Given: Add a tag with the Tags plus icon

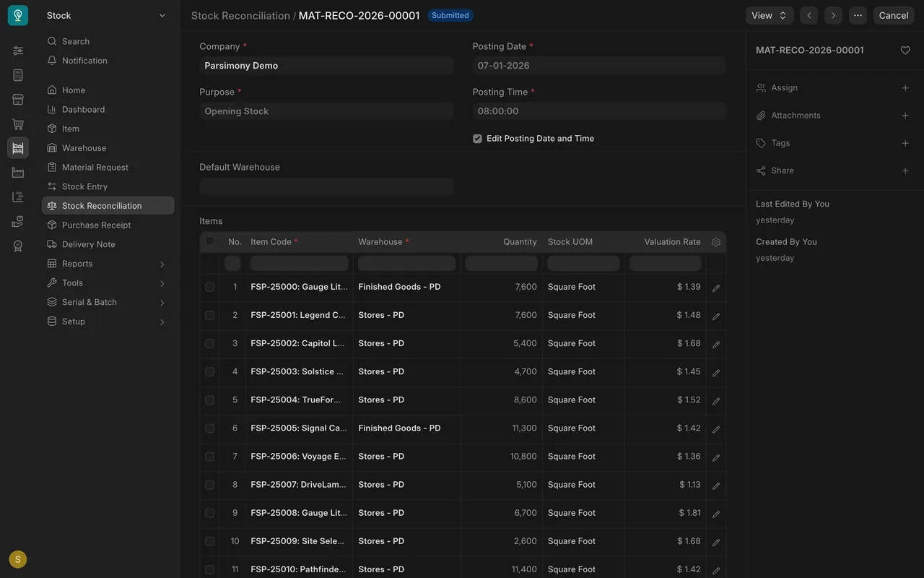Looking at the screenshot, I should tap(905, 143).
